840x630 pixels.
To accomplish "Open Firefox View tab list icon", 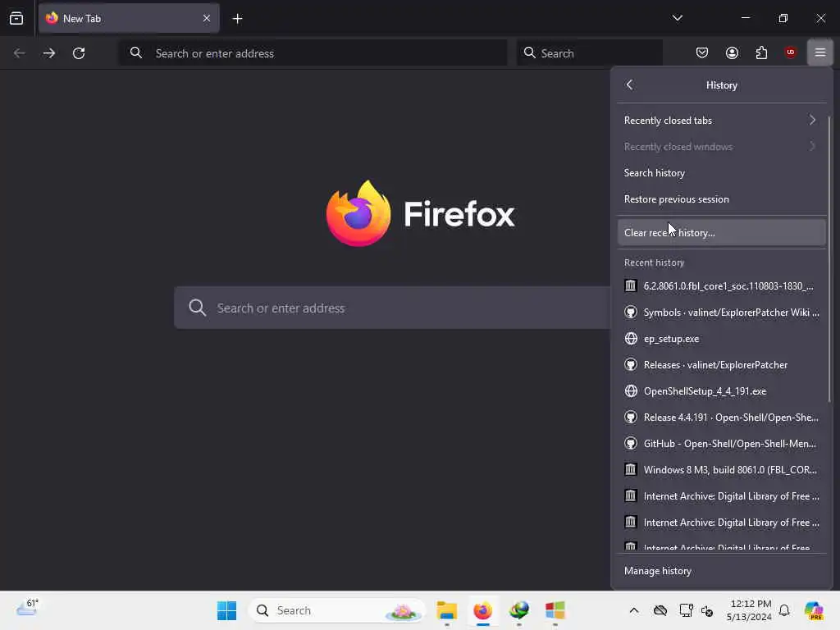I will click(x=16, y=18).
